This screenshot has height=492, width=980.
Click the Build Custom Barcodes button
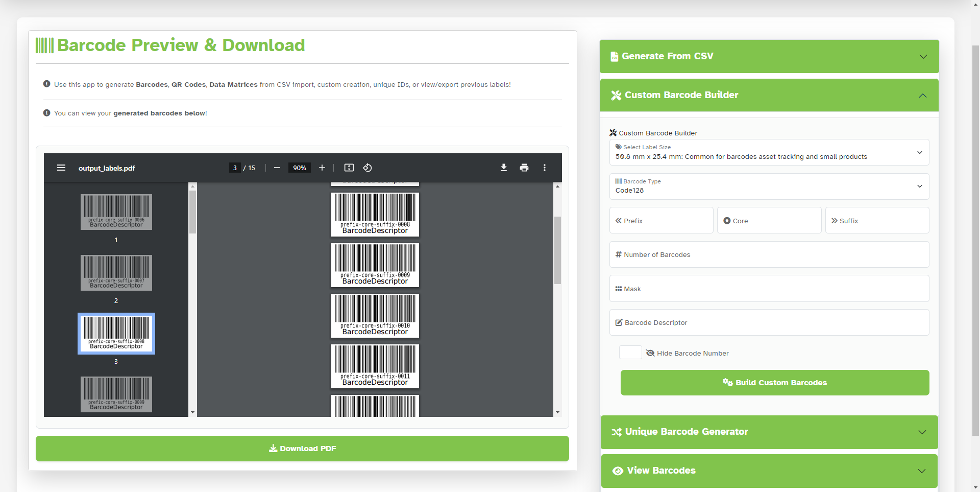coord(774,382)
